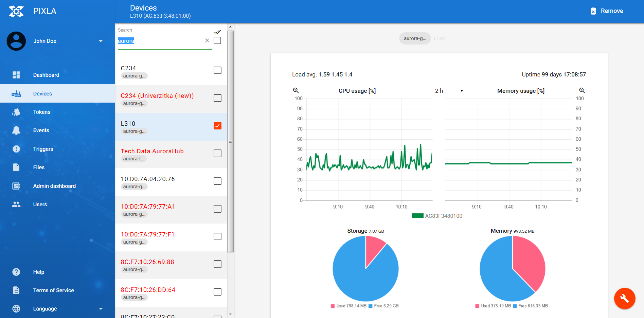
Task: Click the Admin dashboard icon
Action: 16,186
